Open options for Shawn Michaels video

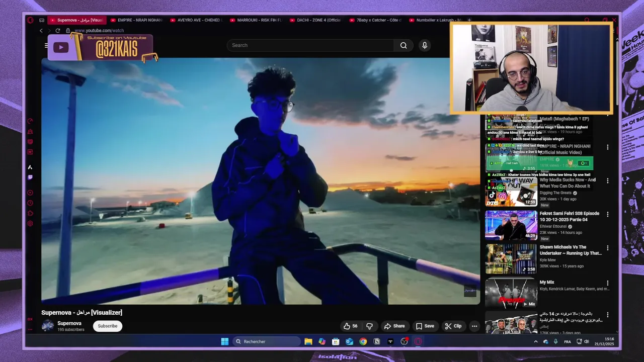[x=607, y=248]
